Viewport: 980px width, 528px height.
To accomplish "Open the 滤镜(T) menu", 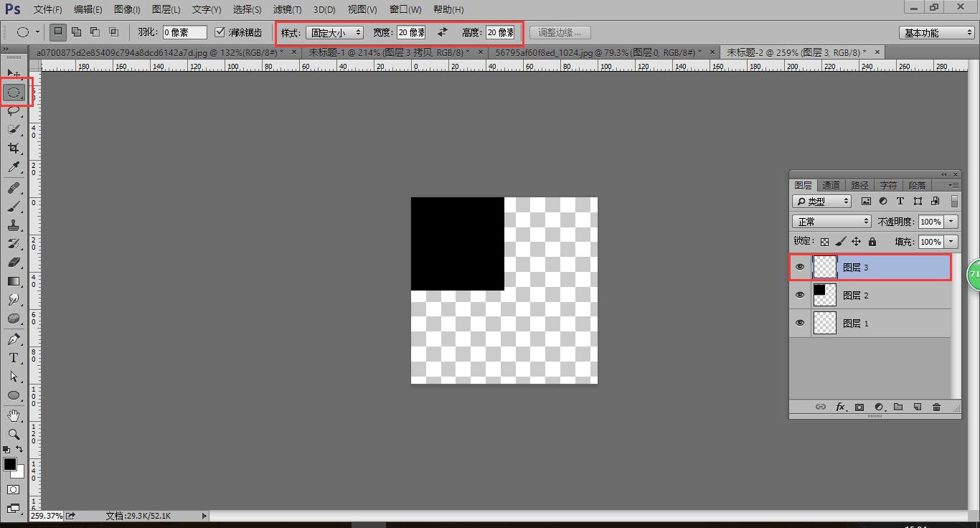I will point(287,9).
